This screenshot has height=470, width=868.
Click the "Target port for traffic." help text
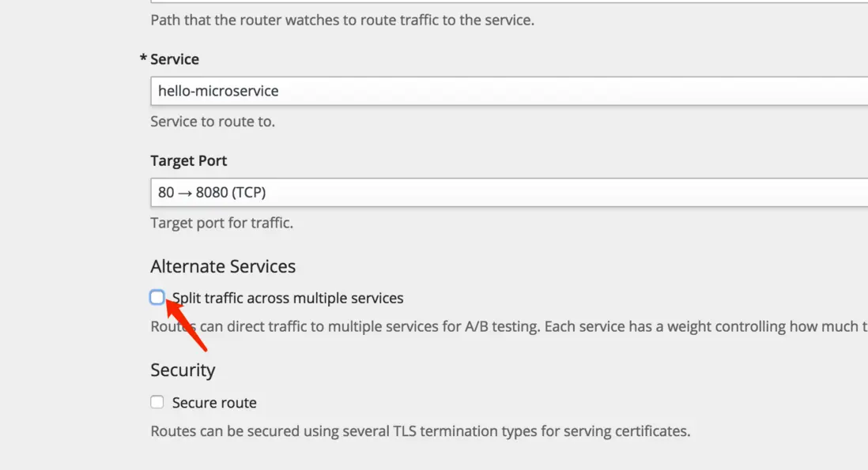[221, 223]
